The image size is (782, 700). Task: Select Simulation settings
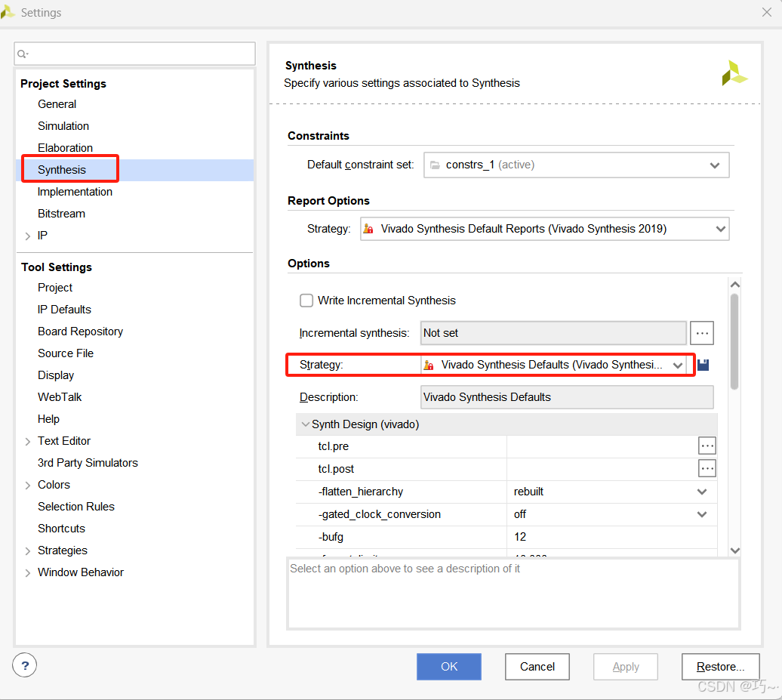click(63, 126)
